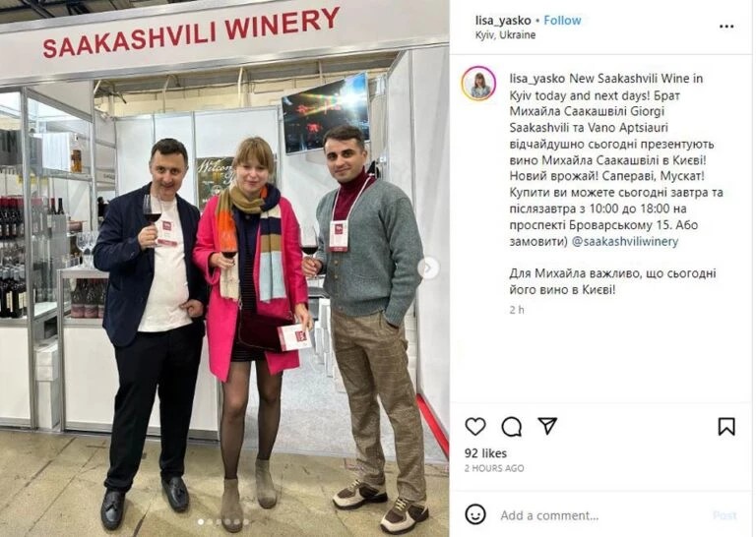The width and height of the screenshot is (756, 537).
Task: Share the post using the paper plane icon
Action: coord(547,426)
